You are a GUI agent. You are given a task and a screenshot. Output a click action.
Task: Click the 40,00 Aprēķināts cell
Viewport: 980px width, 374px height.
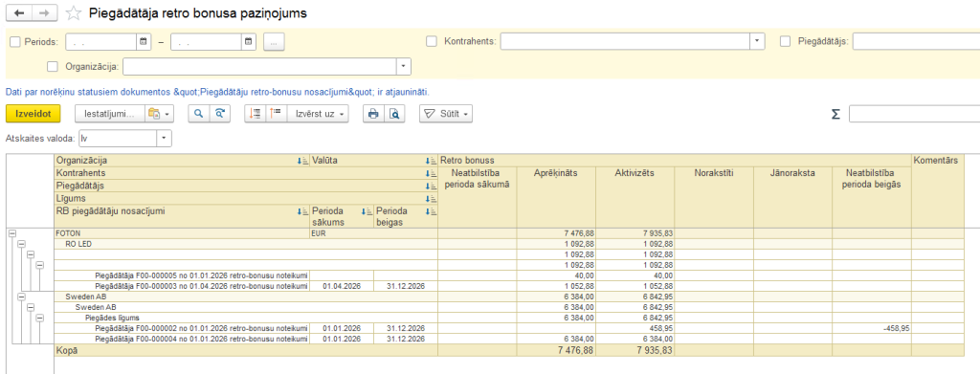(x=556, y=275)
